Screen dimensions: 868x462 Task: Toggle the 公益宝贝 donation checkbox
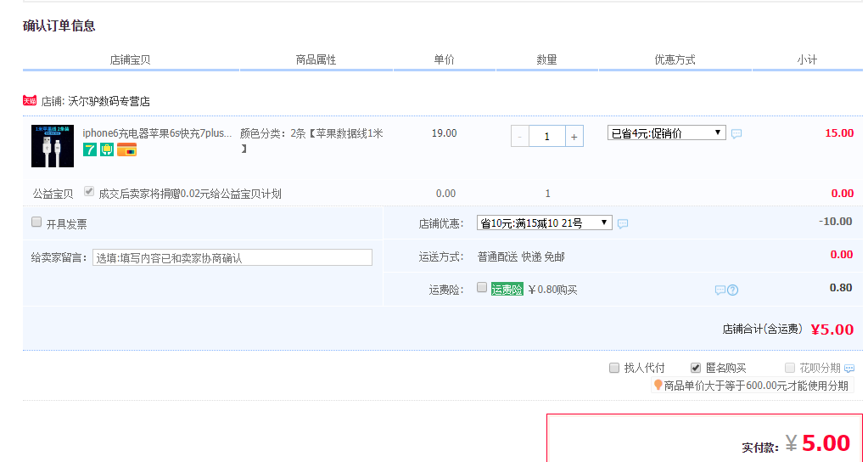coord(88,191)
